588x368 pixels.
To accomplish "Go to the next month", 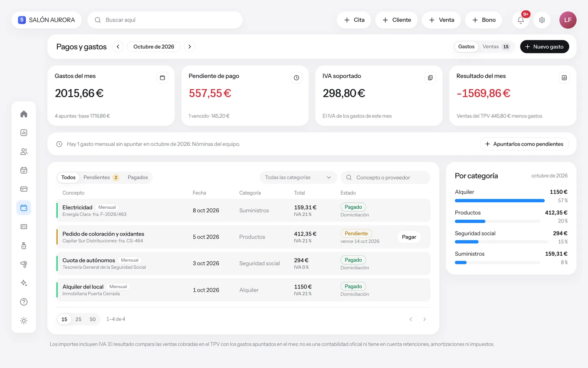I will (190, 47).
